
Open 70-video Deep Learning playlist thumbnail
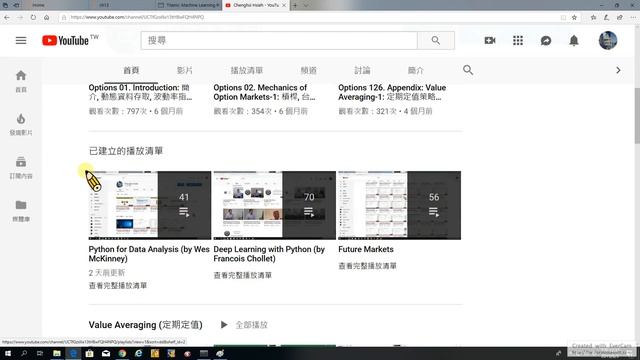[275, 205]
